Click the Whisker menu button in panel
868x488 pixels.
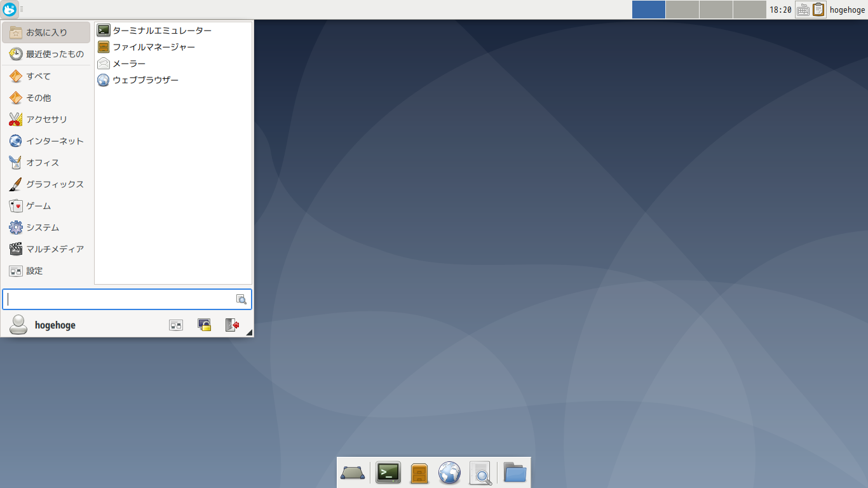coord(9,10)
